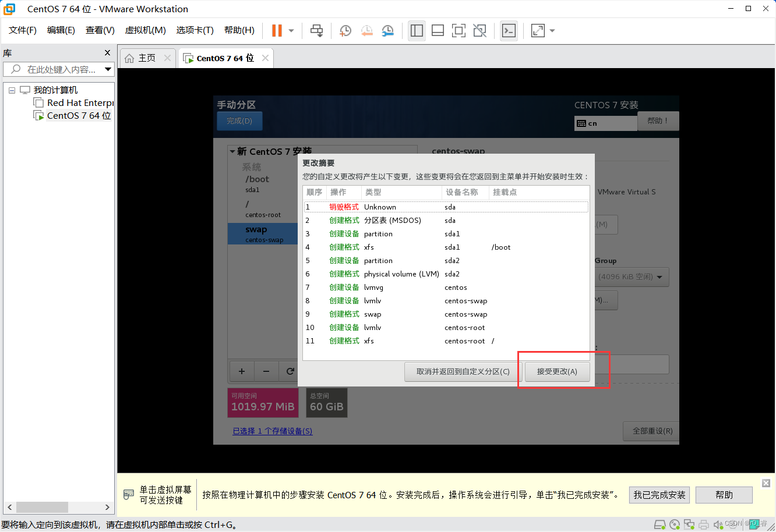Send Ctrl+Alt+Del to virtual machine icon
Screen dimensions: 776x532
pyautogui.click(x=316, y=31)
